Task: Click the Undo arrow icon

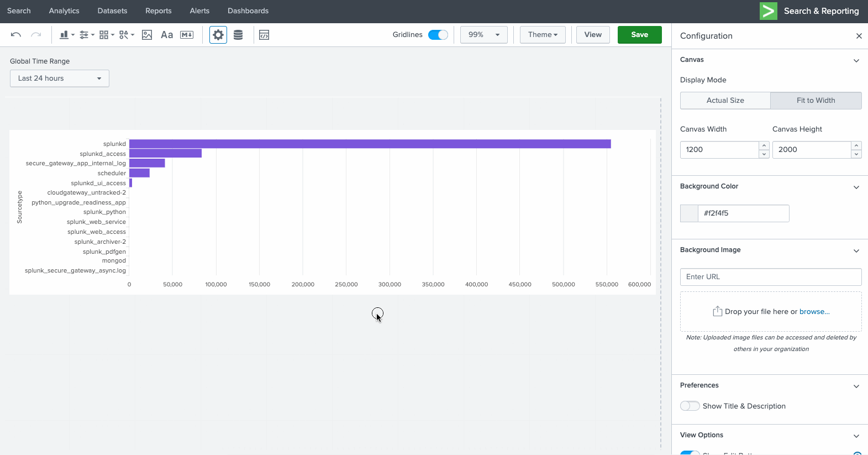Action: (16, 35)
